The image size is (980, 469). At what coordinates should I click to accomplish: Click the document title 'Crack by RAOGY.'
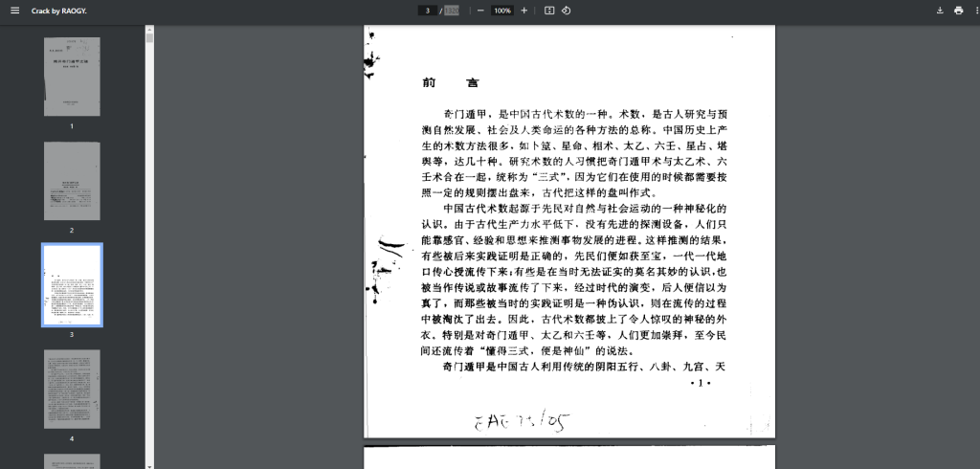click(x=59, y=11)
